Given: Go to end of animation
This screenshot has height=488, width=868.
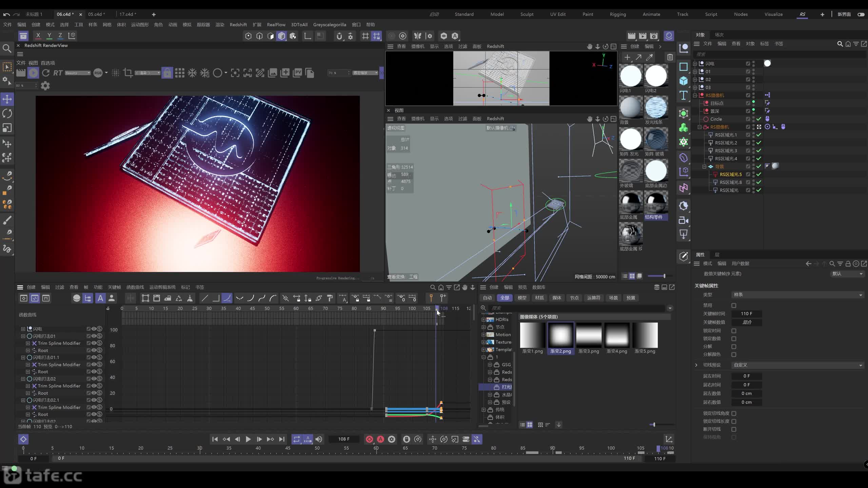Looking at the screenshot, I should pos(282,439).
